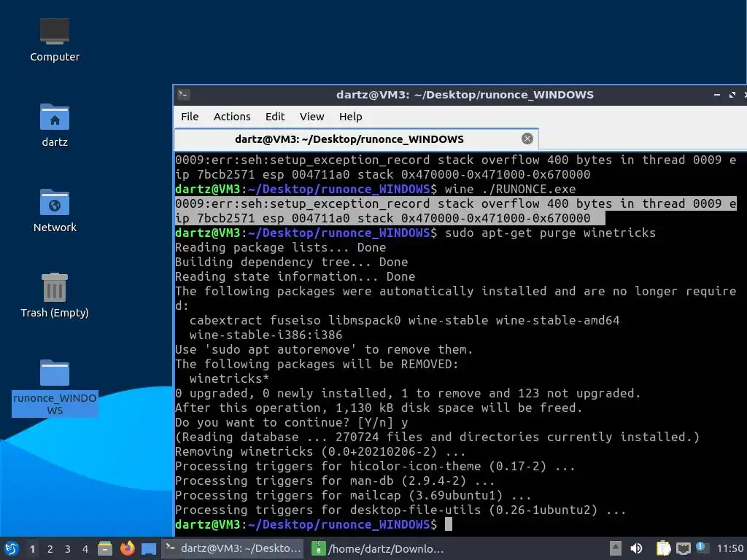Click the 11:50 clock
The height and width of the screenshot is (560, 747).
[x=729, y=548]
